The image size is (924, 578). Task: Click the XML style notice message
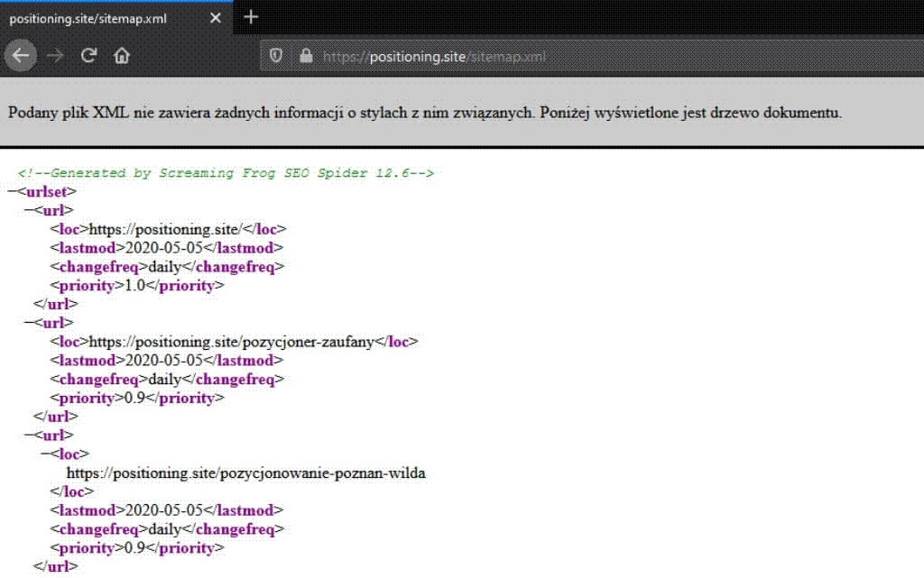pos(424,114)
